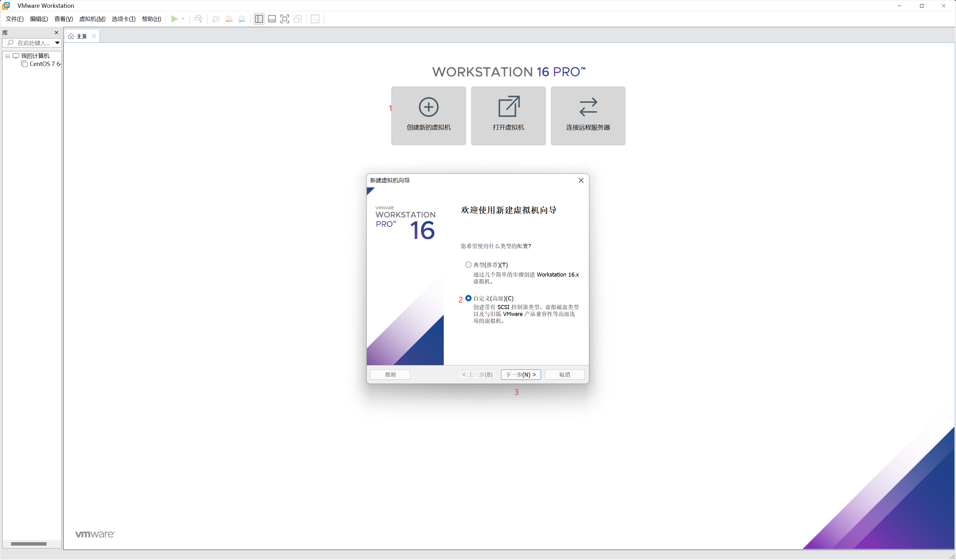Select the 典型(推荐) radio option
956x560 pixels.
coord(468,264)
